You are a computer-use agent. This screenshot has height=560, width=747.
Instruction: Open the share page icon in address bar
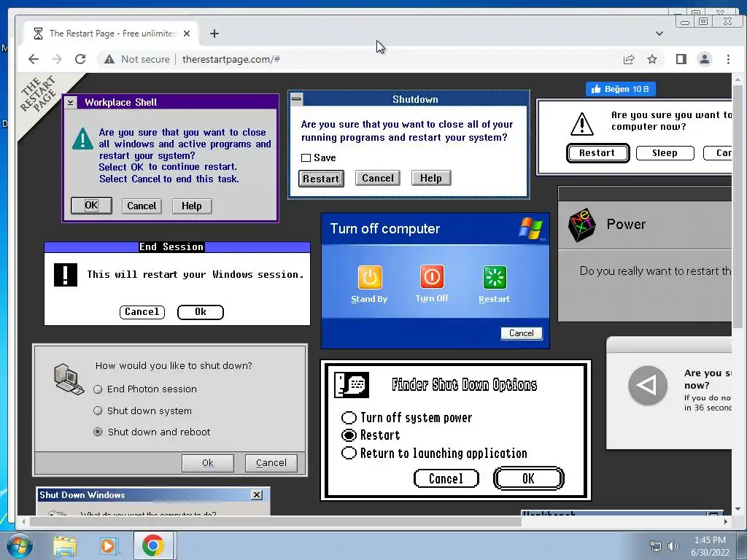[629, 59]
